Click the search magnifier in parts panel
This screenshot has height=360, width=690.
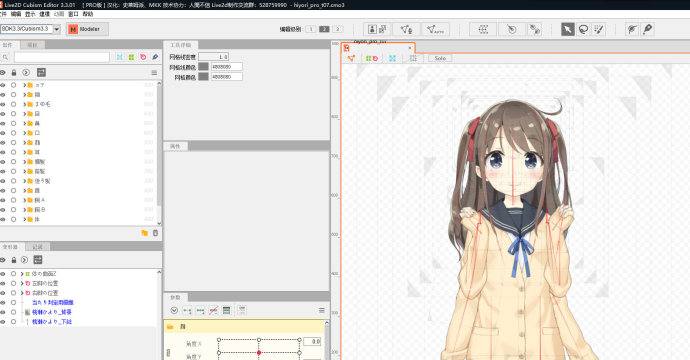5,57
